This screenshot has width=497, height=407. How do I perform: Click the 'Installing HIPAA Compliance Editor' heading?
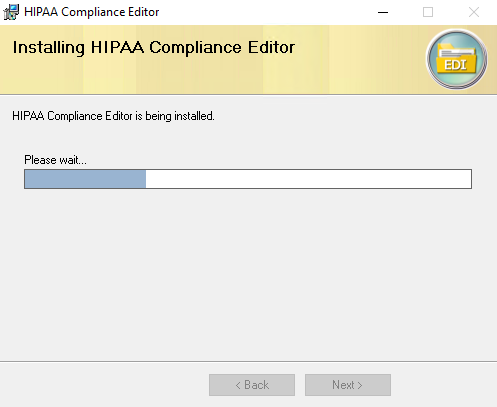click(x=154, y=47)
